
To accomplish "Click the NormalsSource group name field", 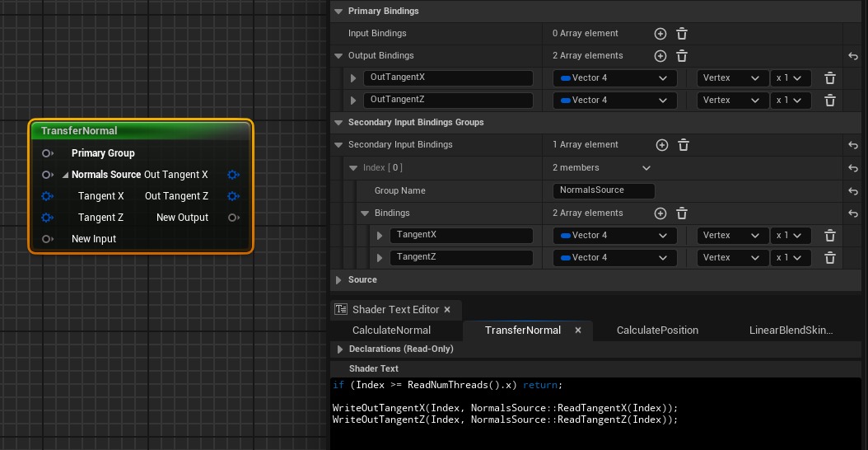I will tap(604, 190).
